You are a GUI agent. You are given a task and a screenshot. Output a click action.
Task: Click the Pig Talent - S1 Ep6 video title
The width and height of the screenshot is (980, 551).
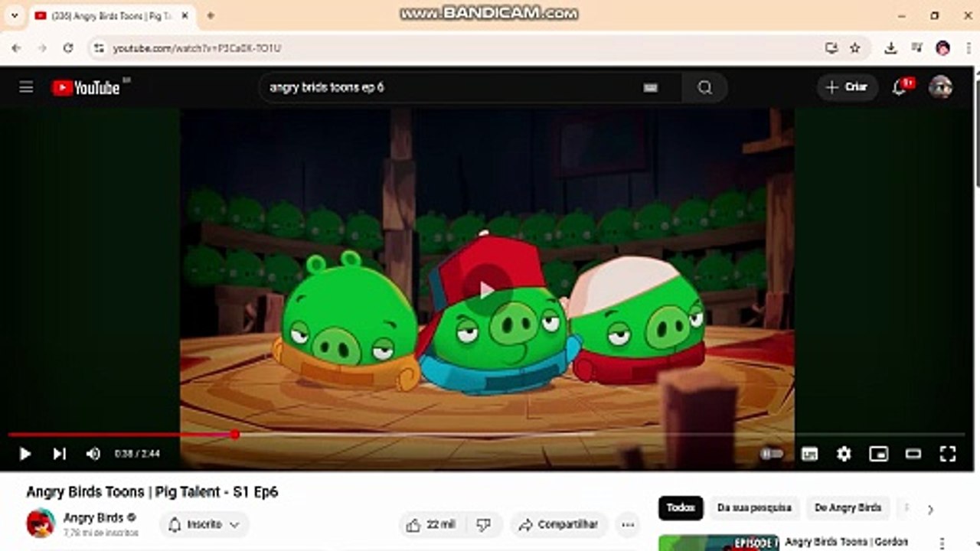point(152,492)
